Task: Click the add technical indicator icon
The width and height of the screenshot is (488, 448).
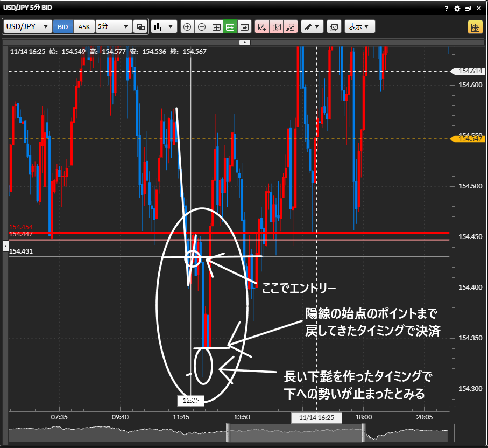Action: [262, 27]
